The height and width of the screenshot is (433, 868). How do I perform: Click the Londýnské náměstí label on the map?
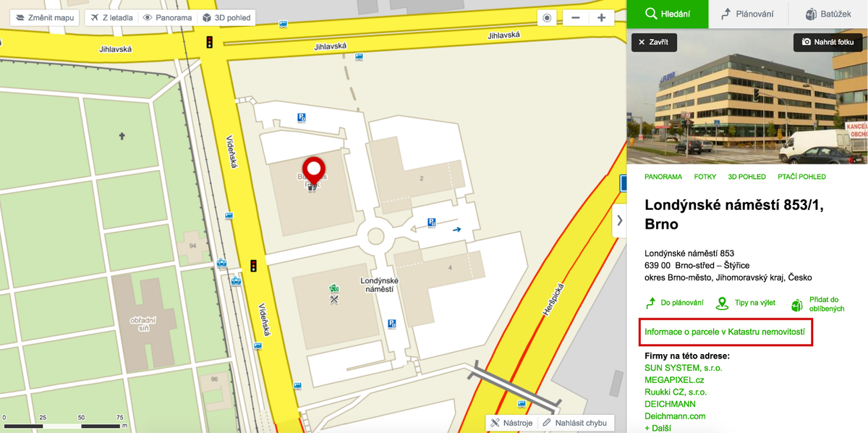pos(380,285)
